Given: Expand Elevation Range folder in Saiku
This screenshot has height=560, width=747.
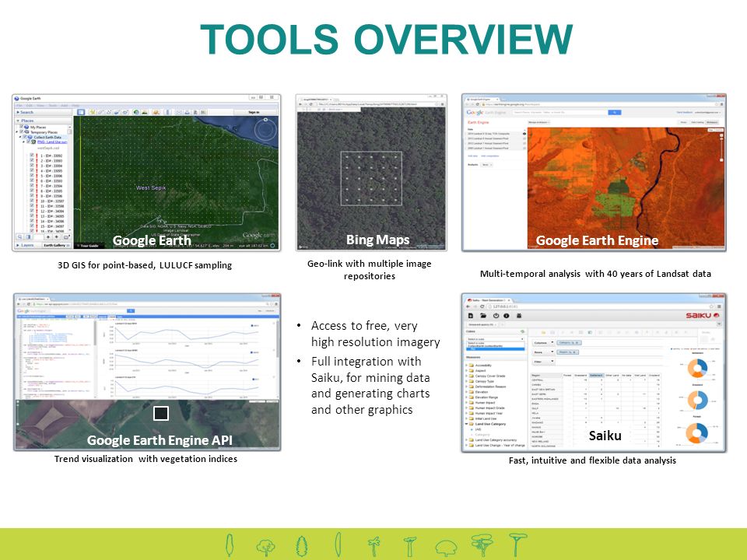Looking at the screenshot, I should point(467,397).
